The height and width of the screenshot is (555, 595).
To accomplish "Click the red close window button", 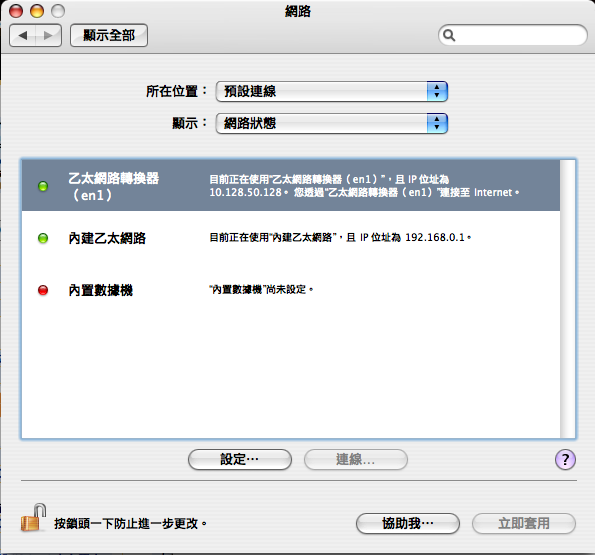I will point(16,11).
